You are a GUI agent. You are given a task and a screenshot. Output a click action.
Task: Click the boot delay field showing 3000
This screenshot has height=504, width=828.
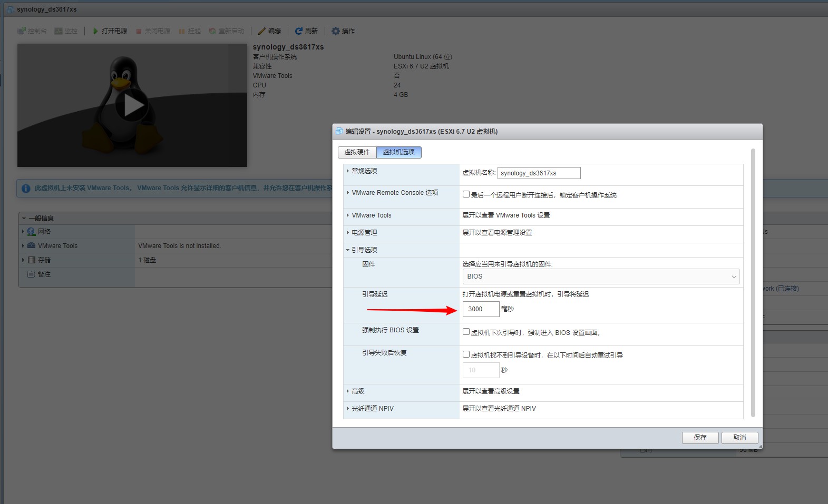click(480, 309)
